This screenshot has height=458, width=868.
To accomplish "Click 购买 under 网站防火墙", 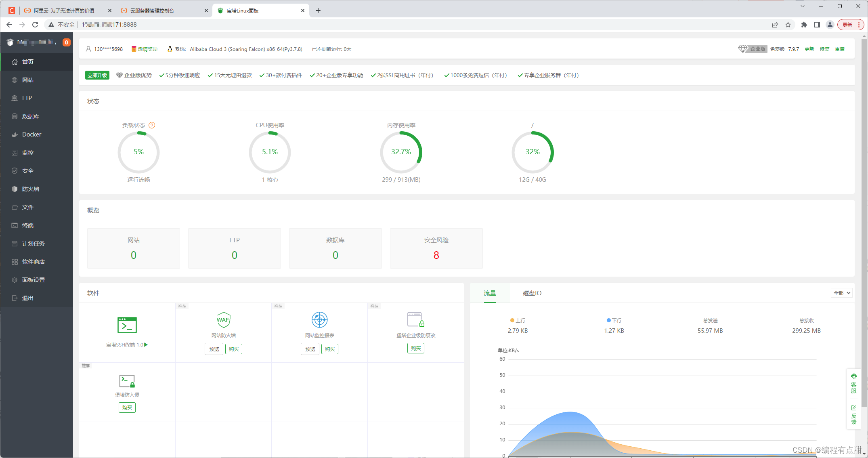I will point(234,349).
